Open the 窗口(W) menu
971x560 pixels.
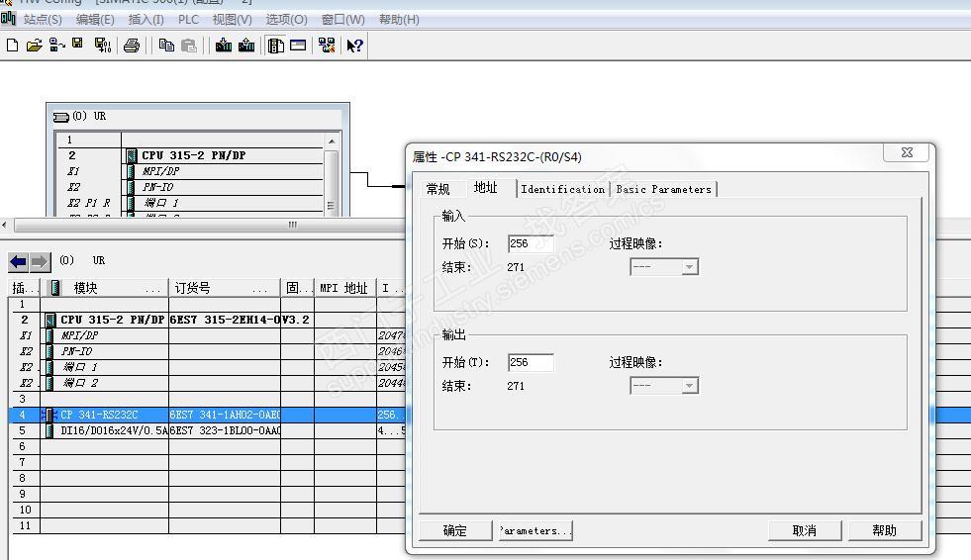[342, 20]
